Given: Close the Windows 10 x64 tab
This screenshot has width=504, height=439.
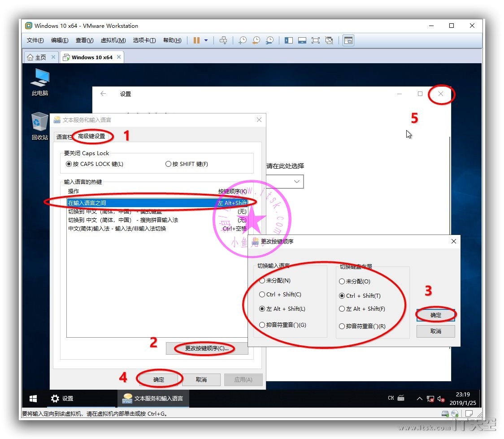Looking at the screenshot, I should [x=119, y=57].
